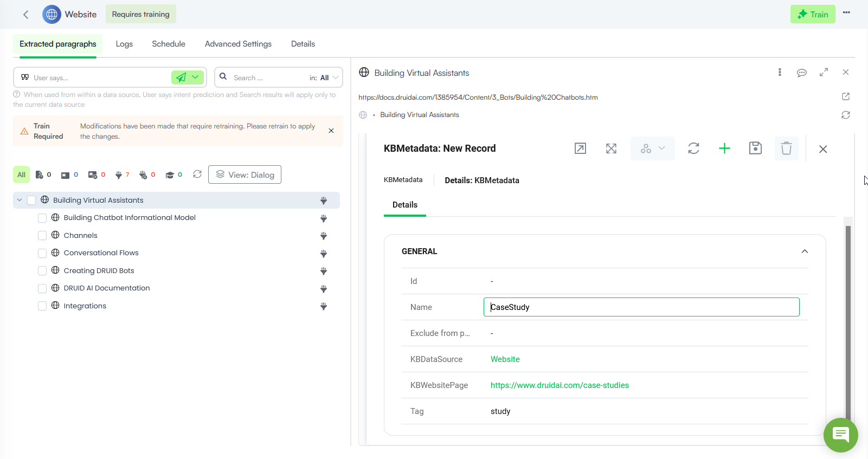Image resolution: width=868 pixels, height=459 pixels.
Task: Switch to Extracted paragraphs tab
Action: coord(58,44)
